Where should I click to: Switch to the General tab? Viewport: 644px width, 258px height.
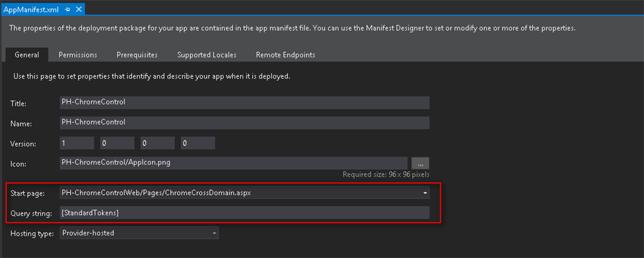(x=26, y=55)
